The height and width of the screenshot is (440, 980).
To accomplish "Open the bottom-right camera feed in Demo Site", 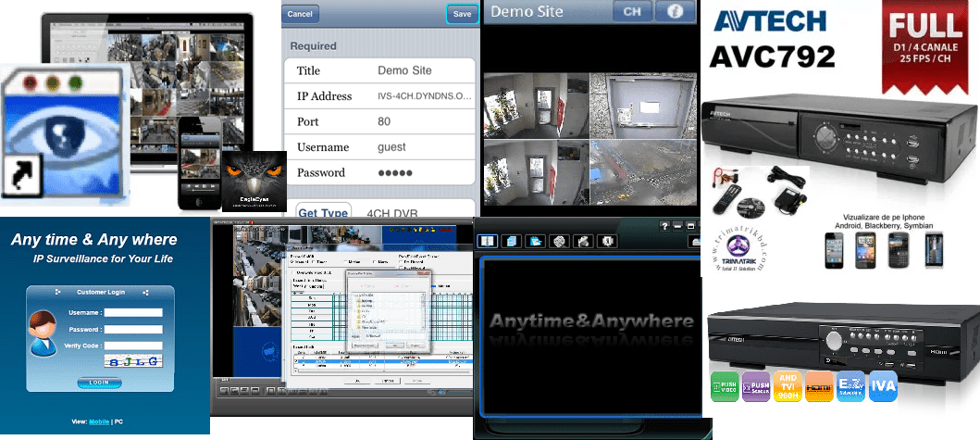I will click(x=644, y=173).
